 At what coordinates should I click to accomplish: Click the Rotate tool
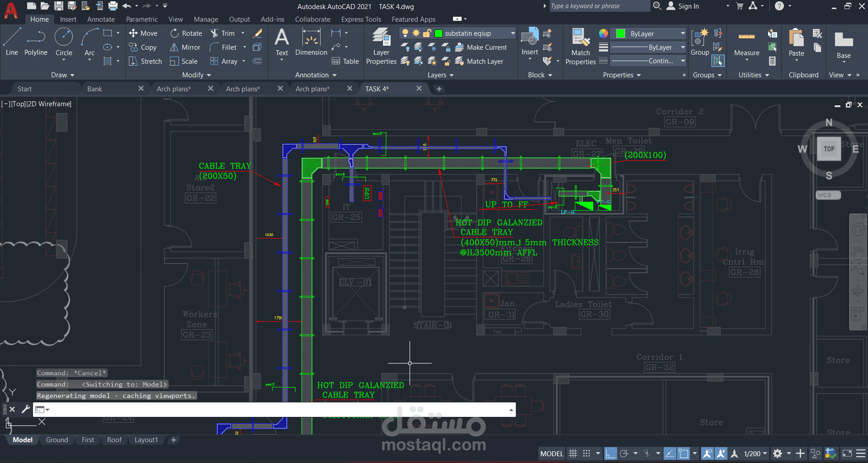coord(186,33)
